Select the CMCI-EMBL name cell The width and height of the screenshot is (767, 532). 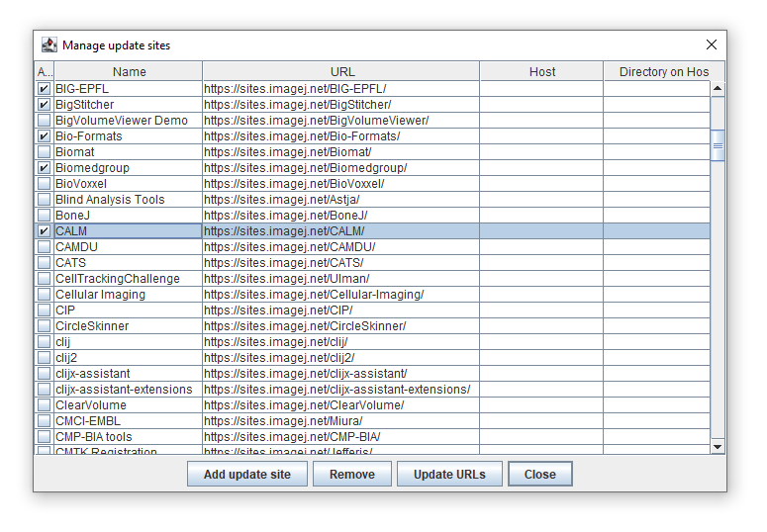(128, 420)
